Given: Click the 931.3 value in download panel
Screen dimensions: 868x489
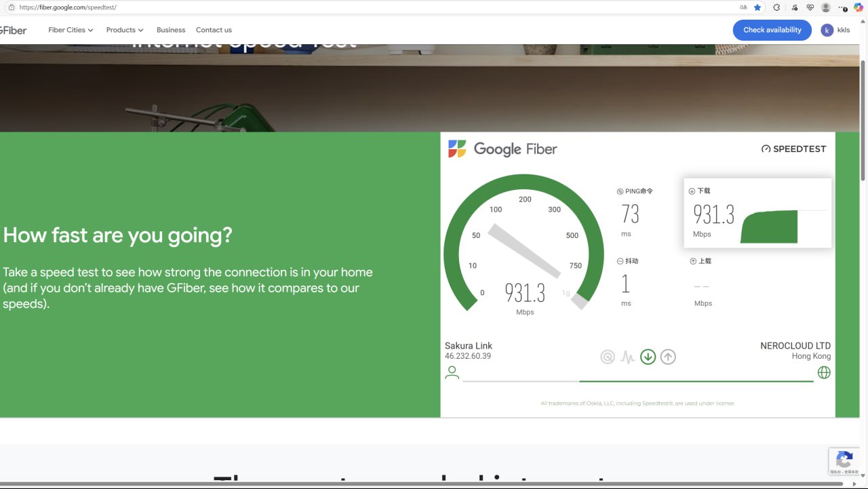Looking at the screenshot, I should pos(713,214).
